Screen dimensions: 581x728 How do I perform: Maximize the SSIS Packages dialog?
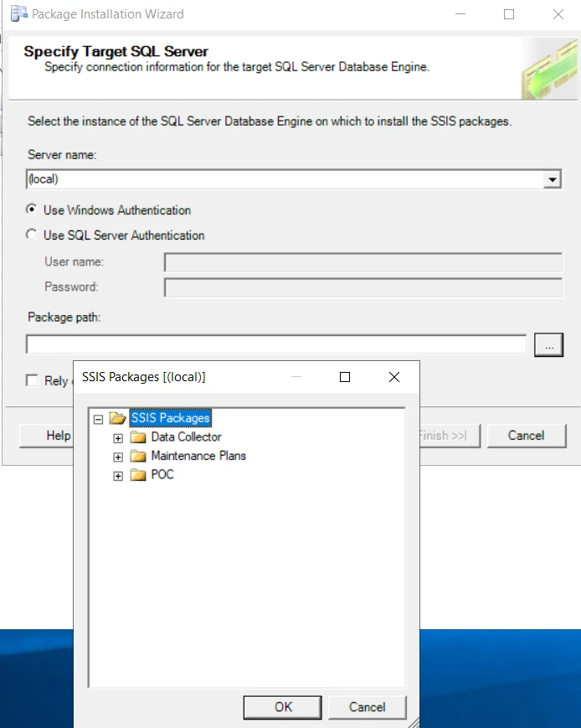(345, 377)
